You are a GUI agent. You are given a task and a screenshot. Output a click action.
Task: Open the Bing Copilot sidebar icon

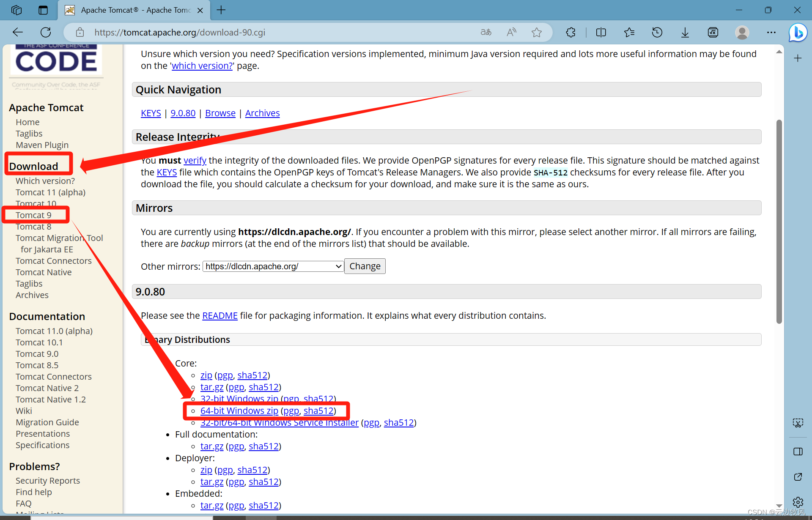pos(798,32)
